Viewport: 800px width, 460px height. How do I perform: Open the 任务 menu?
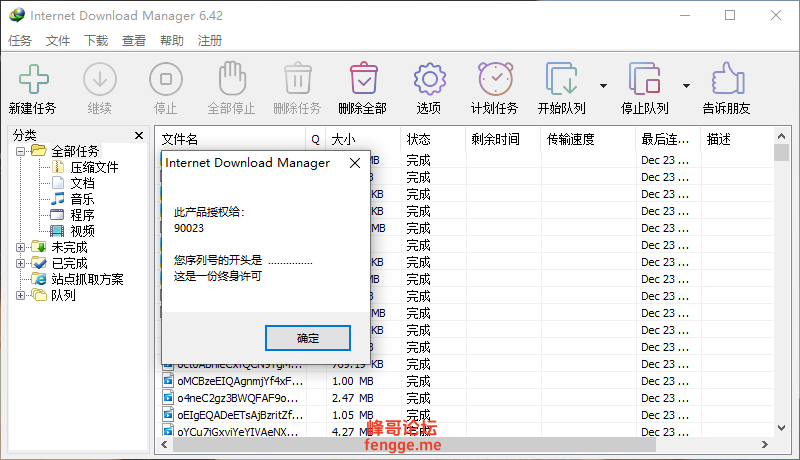pos(20,40)
